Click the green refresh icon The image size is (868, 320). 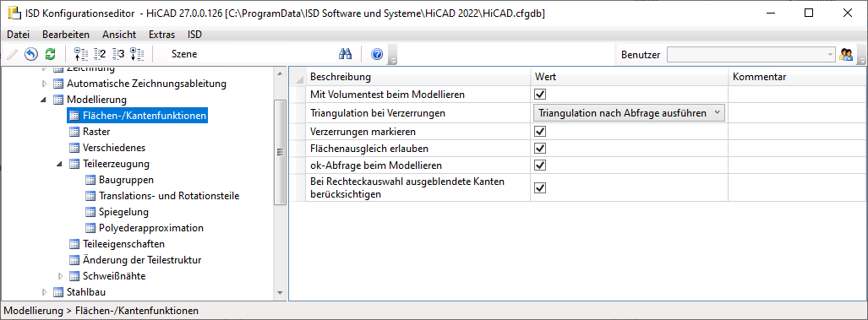click(x=51, y=54)
